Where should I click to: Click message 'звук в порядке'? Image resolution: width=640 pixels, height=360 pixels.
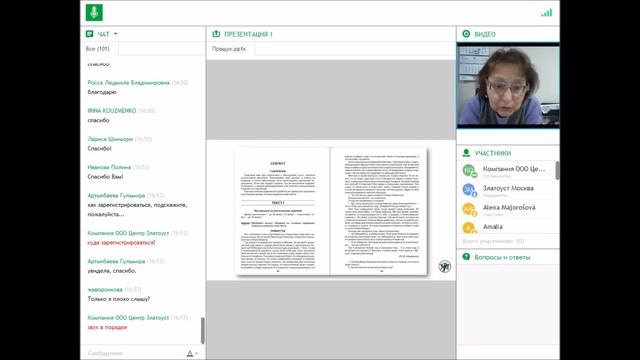coord(107,327)
